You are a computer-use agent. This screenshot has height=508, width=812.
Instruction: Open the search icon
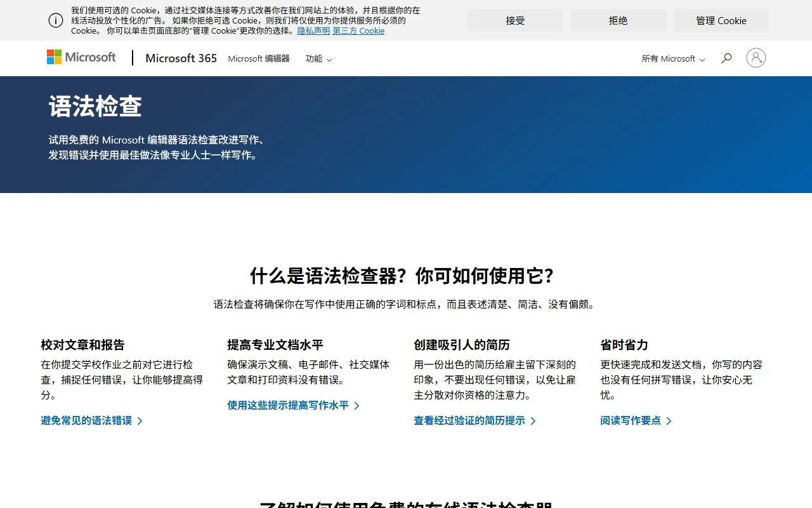726,58
